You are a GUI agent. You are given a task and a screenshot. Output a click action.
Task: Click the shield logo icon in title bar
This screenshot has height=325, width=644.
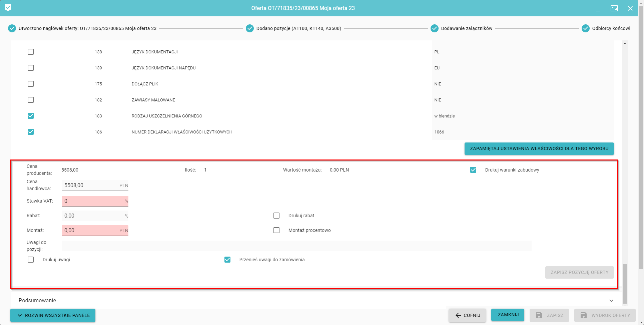pos(8,8)
